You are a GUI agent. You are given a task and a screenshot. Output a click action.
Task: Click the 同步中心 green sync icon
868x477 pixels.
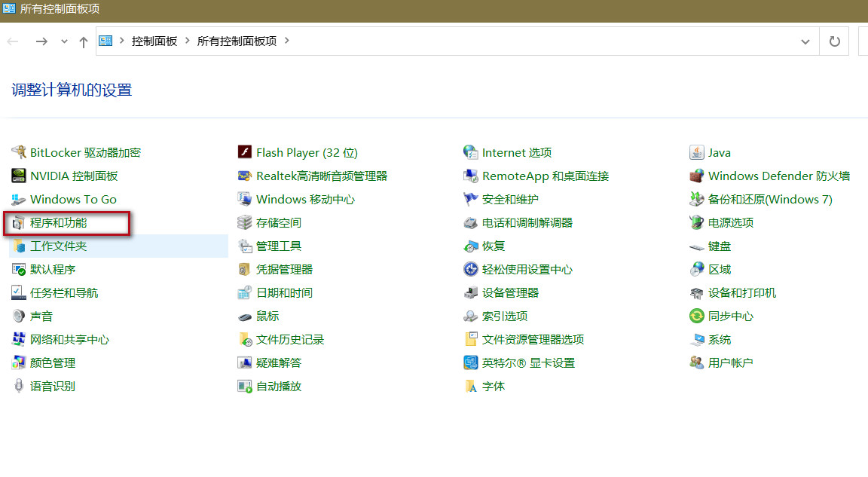tap(696, 316)
